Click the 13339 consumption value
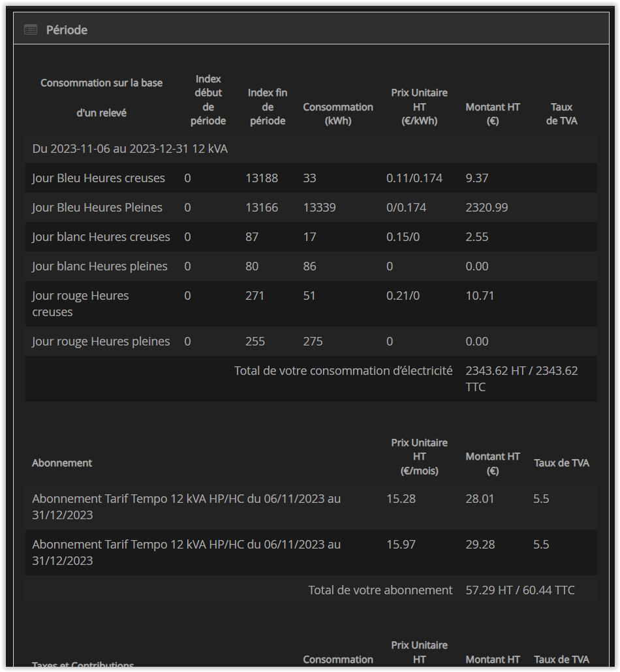 319,208
